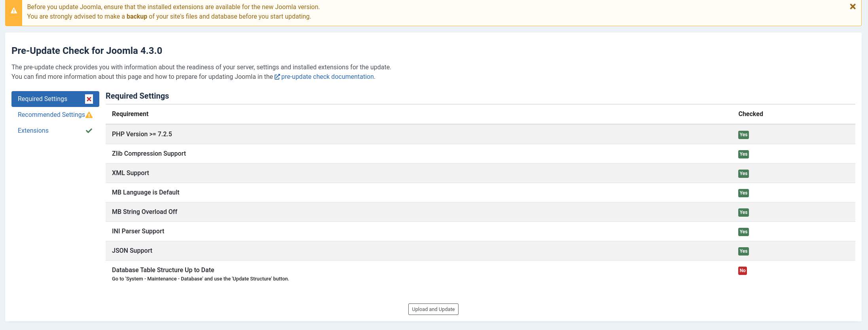Viewport: 868px width, 330px height.
Task: Dismiss the yellow backup warning alert
Action: pos(853,7)
